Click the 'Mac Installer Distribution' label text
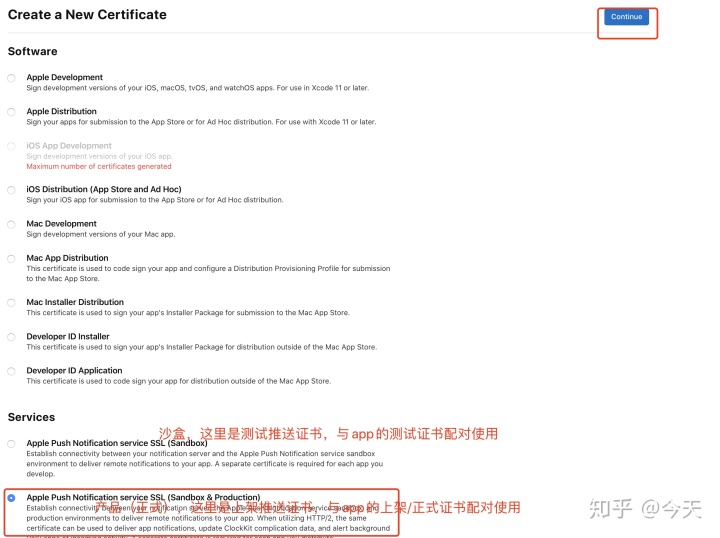720x538 pixels. coord(75,302)
